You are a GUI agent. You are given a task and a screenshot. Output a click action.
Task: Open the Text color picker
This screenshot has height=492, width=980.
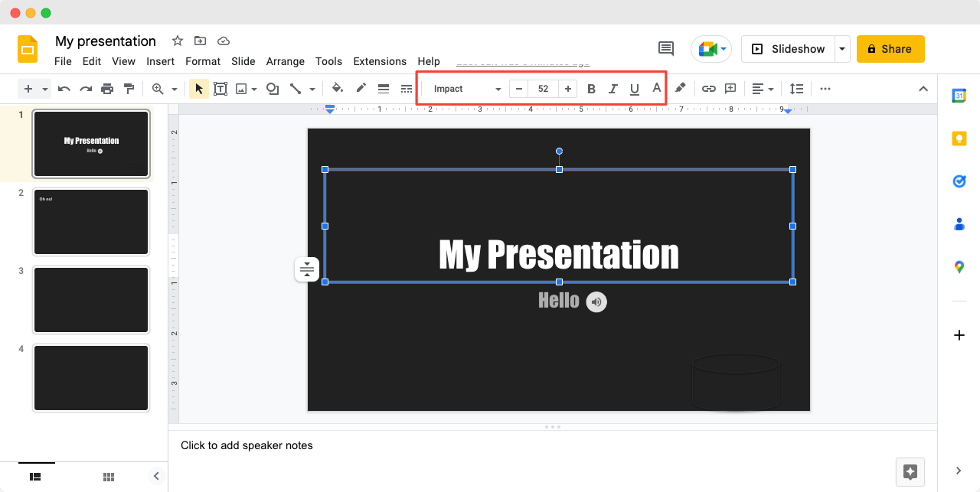pyautogui.click(x=656, y=89)
